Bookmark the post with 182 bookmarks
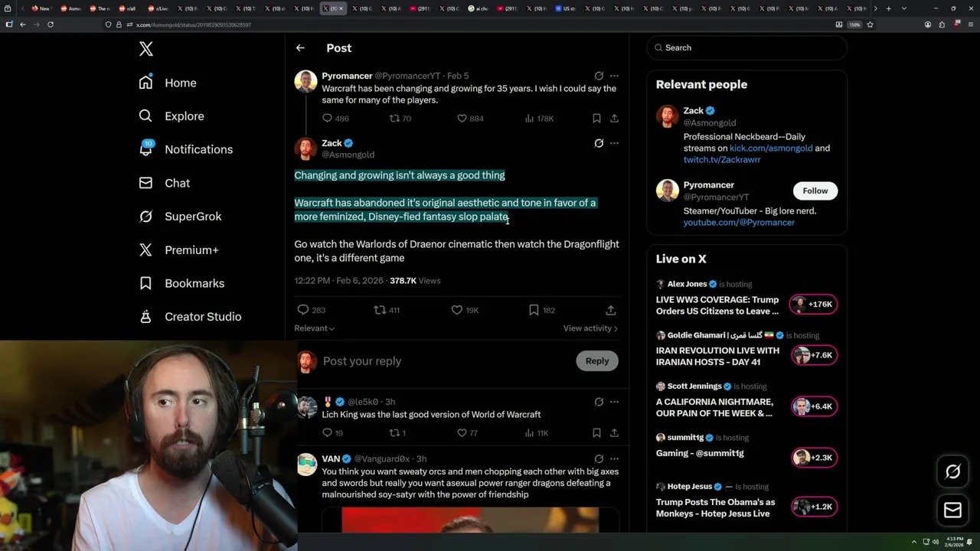 tap(534, 310)
